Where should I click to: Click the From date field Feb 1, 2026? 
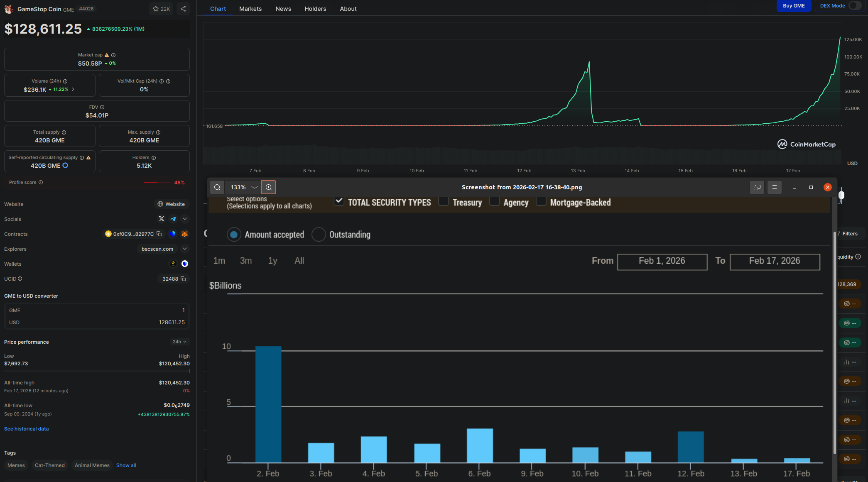(662, 261)
